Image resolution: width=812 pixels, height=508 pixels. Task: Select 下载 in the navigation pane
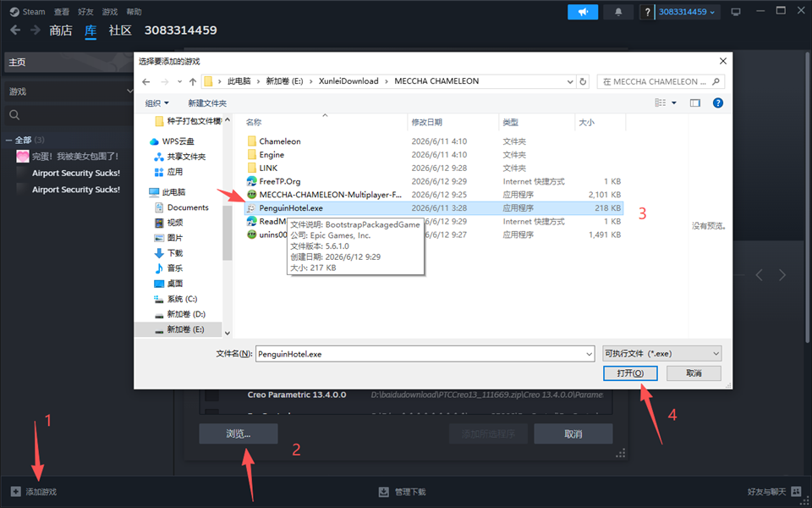[174, 253]
